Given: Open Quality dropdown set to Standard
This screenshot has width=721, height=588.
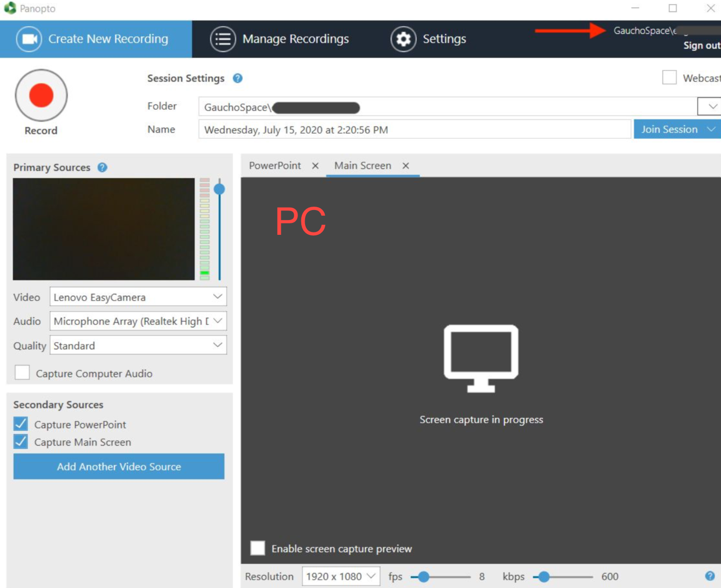Looking at the screenshot, I should click(x=138, y=345).
